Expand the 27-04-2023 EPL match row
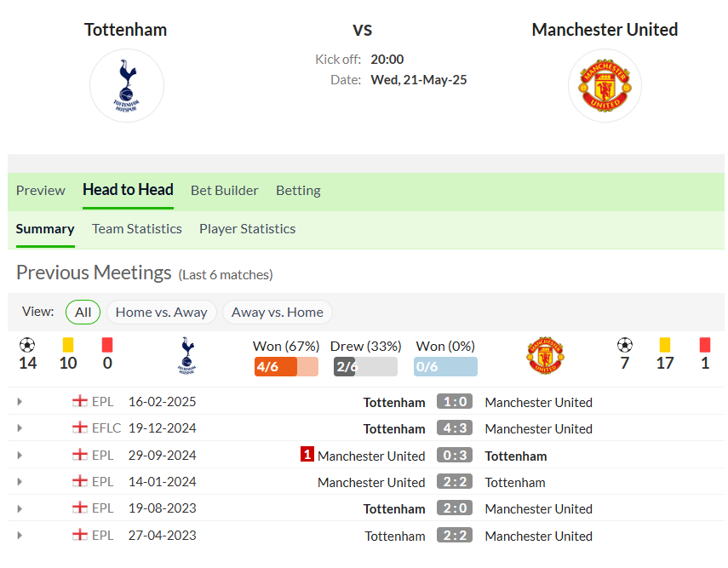Viewport: 728px width, 568px height. pos(20,536)
